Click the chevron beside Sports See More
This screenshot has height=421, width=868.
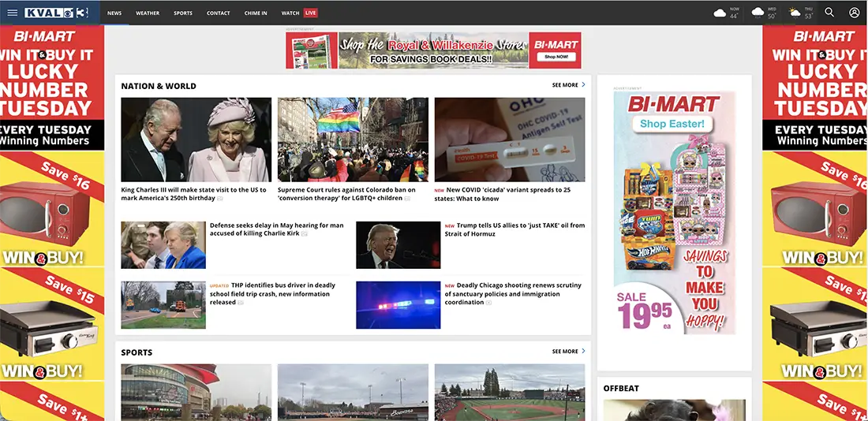point(583,351)
